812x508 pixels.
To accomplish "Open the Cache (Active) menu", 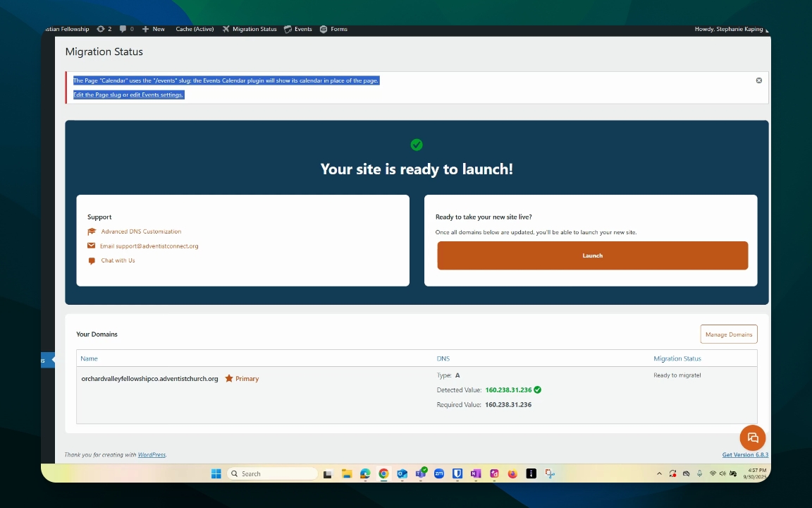I will [195, 29].
